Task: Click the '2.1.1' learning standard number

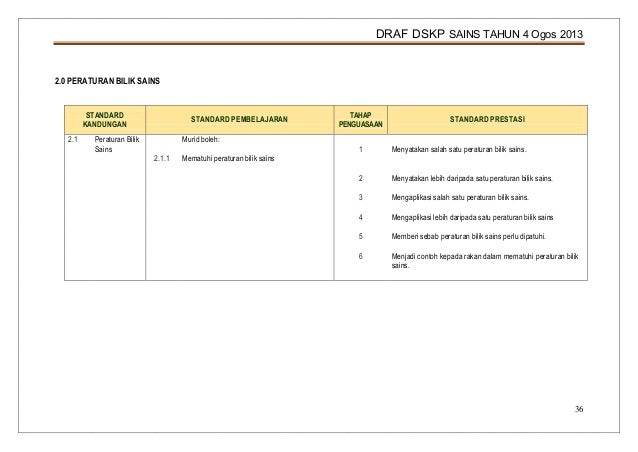Action: (x=162, y=158)
